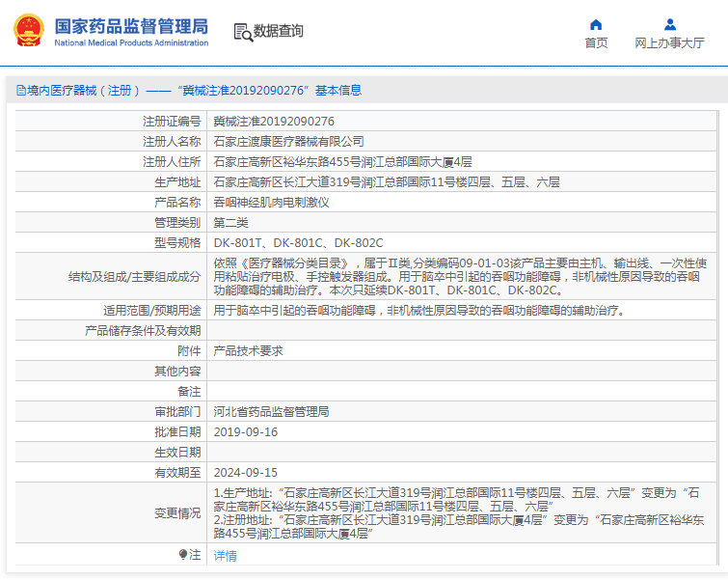This screenshot has height=580, width=728.
Task: Click the document icon before 境内医疗器械
Action: pyautogui.click(x=20, y=91)
